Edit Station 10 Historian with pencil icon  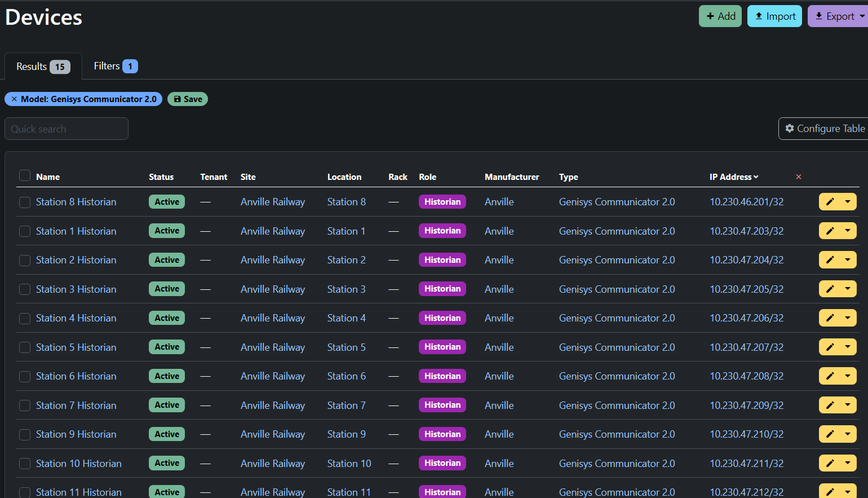829,463
